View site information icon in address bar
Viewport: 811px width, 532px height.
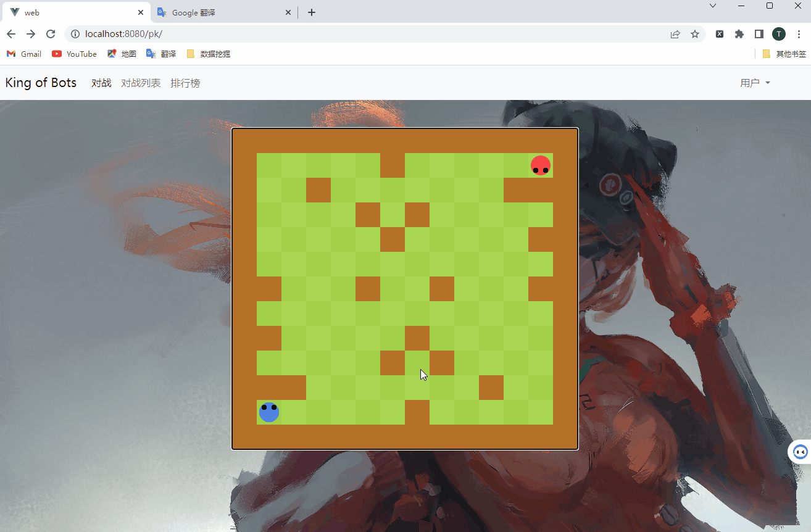pyautogui.click(x=75, y=34)
